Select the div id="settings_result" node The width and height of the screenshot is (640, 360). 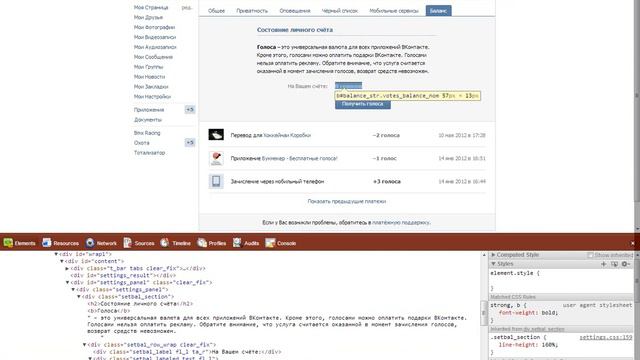tap(123, 276)
